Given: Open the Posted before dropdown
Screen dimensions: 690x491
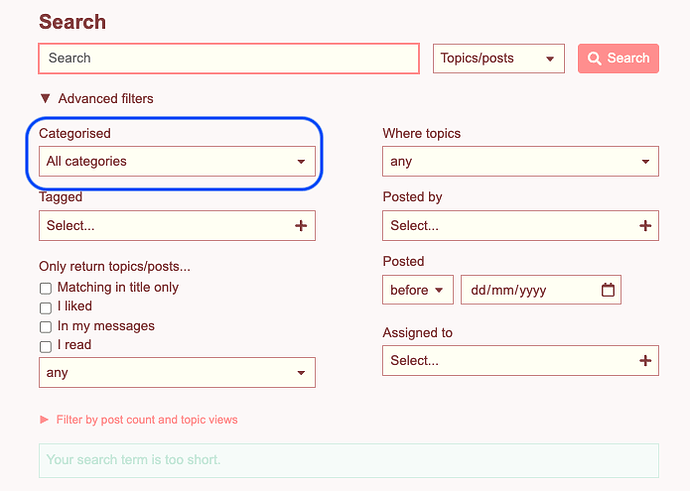Looking at the screenshot, I should coord(418,290).
